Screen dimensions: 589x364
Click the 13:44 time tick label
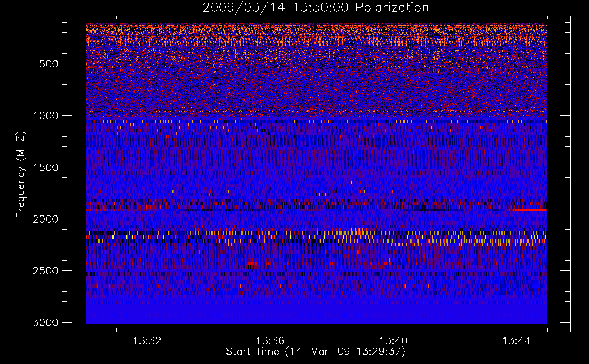point(517,341)
